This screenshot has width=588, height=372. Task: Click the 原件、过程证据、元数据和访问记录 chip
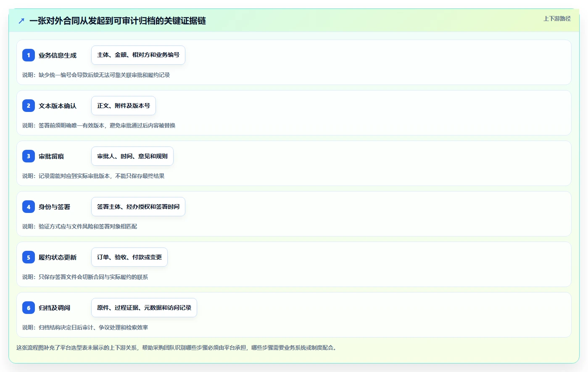[144, 308]
